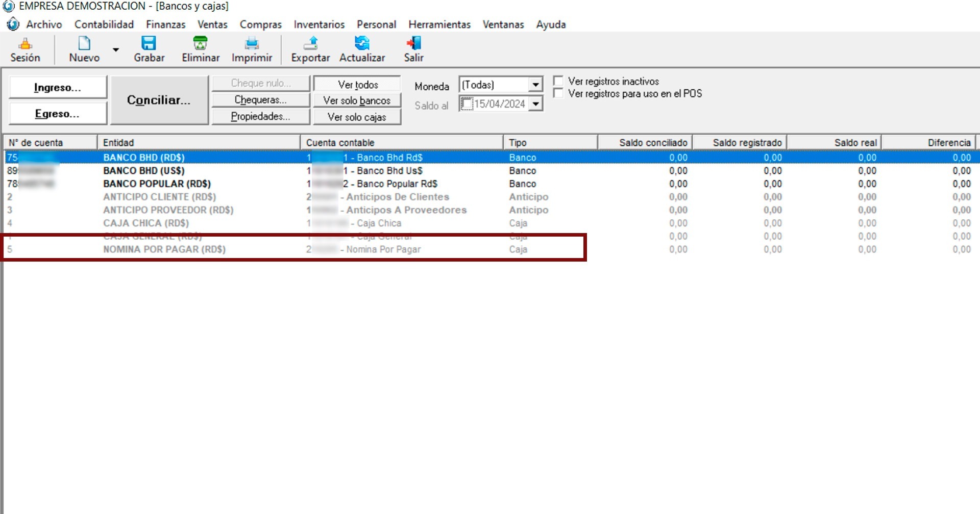The image size is (980, 514).
Task: Click the Nuevo document icon
Action: (x=84, y=44)
